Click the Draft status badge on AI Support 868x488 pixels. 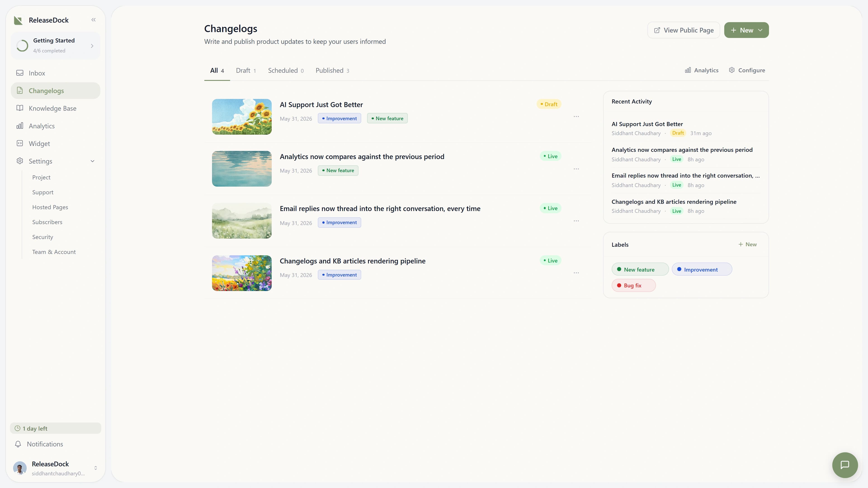click(549, 104)
